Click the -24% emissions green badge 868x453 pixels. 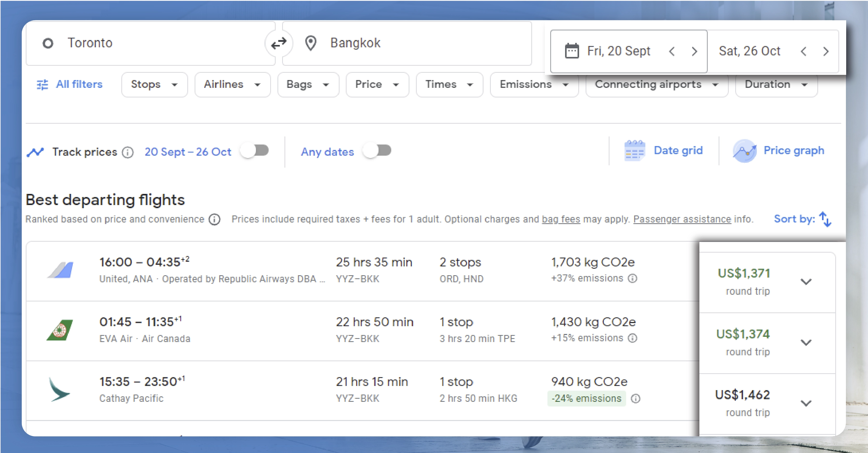click(586, 398)
